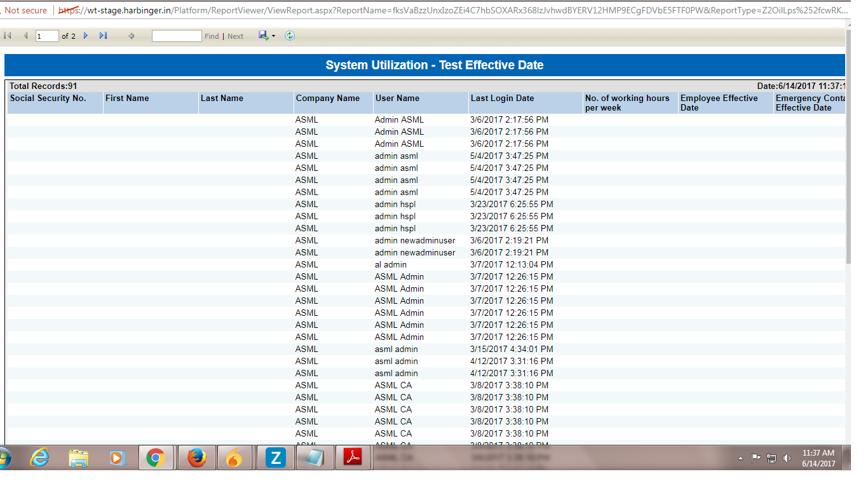868x488 pixels.
Task: Launch Firefox from the taskbar
Action: (x=196, y=457)
